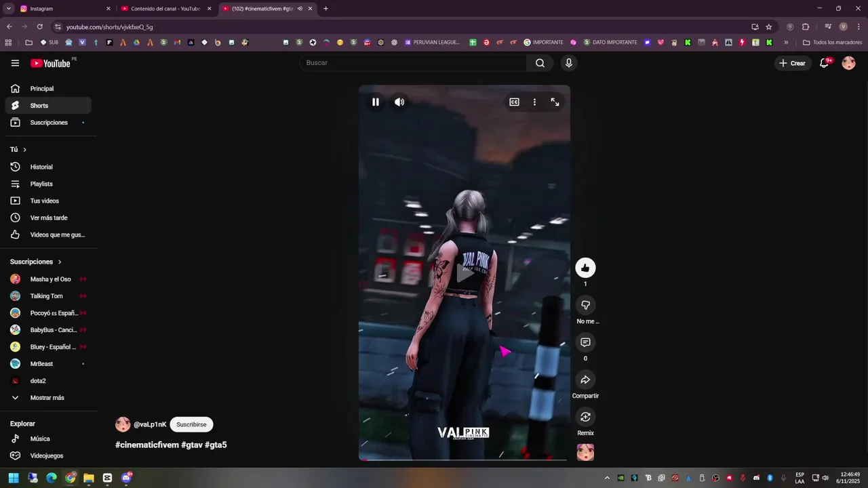Dislike this Short
The image size is (868, 488).
point(585,305)
